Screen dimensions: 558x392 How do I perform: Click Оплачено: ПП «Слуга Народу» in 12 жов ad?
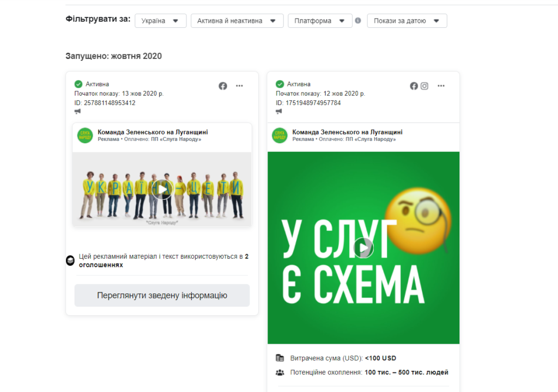click(357, 139)
